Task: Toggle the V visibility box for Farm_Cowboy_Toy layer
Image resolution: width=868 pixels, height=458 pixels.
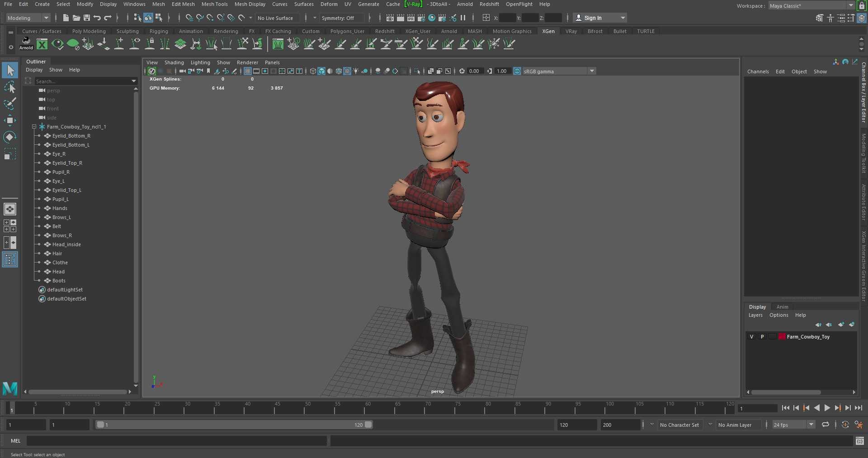Action: pos(751,337)
